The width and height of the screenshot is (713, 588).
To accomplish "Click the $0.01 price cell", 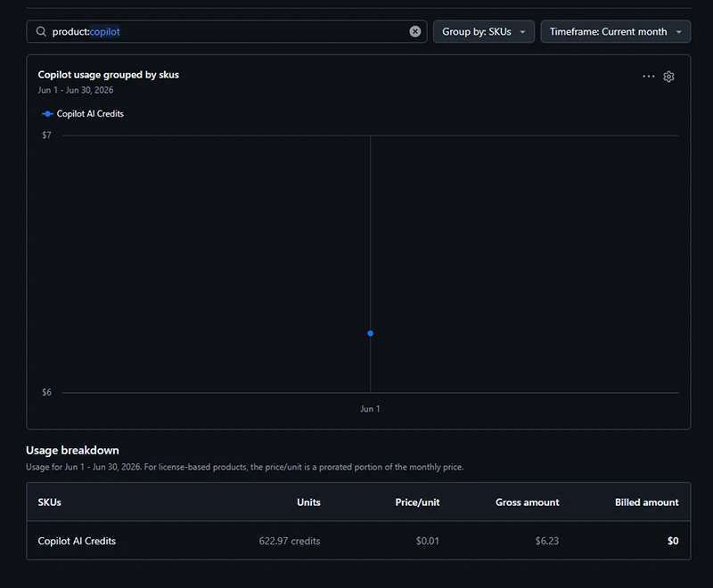I will [x=428, y=541].
